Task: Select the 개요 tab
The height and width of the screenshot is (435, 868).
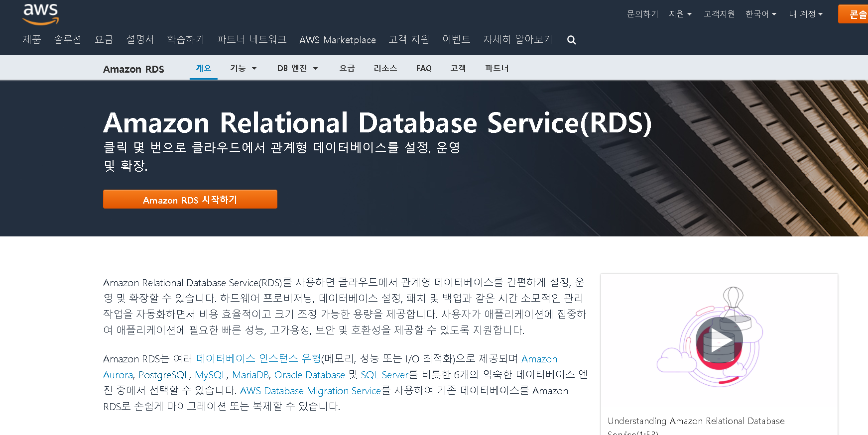Action: pos(204,68)
